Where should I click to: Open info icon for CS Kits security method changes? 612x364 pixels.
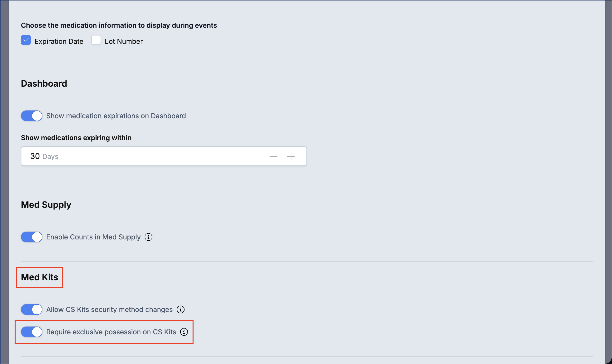(x=181, y=309)
